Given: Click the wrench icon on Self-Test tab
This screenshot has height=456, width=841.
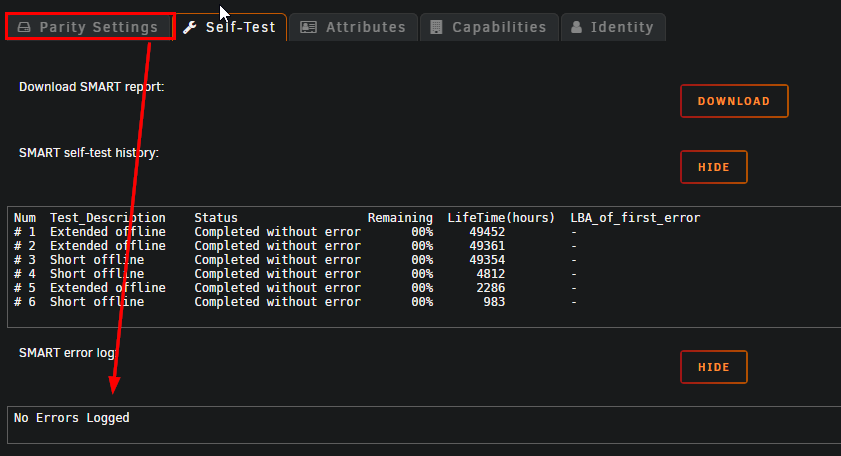Looking at the screenshot, I should tap(189, 27).
